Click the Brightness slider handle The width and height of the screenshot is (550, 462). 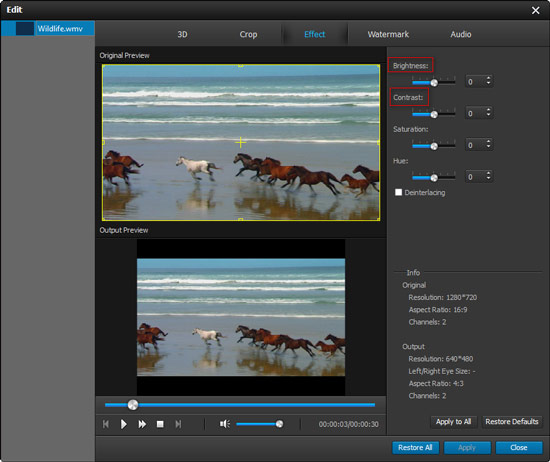434,83
